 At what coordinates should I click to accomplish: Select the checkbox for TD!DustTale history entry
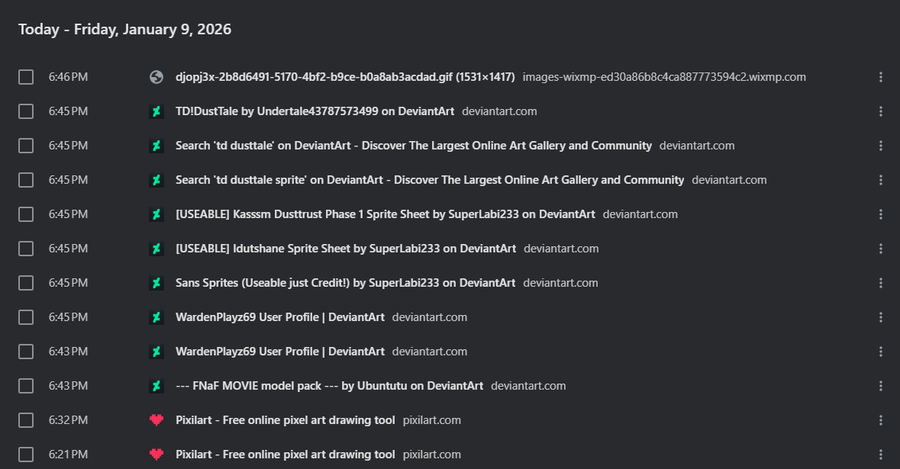click(26, 111)
